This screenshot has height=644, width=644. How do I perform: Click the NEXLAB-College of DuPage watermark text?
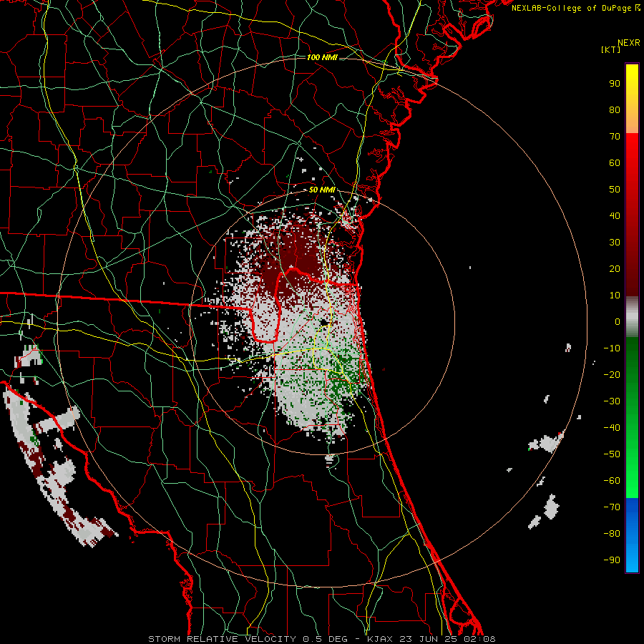[575, 8]
